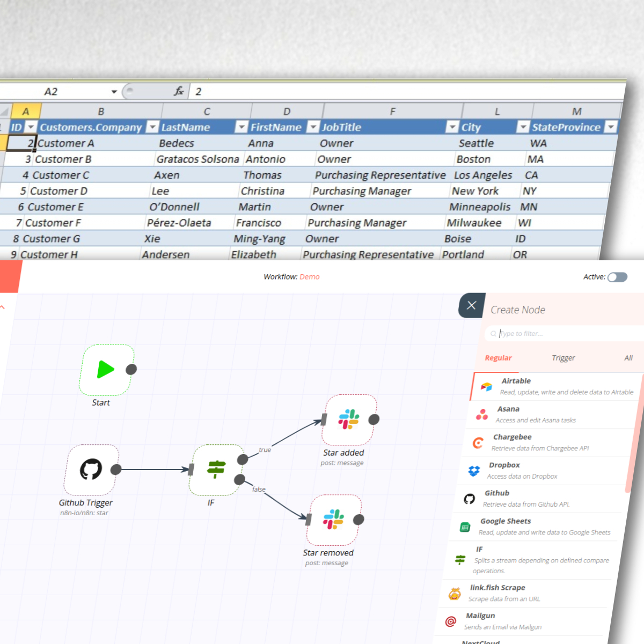Switch to the All nodes tab
This screenshot has width=644, height=644.
tap(628, 358)
